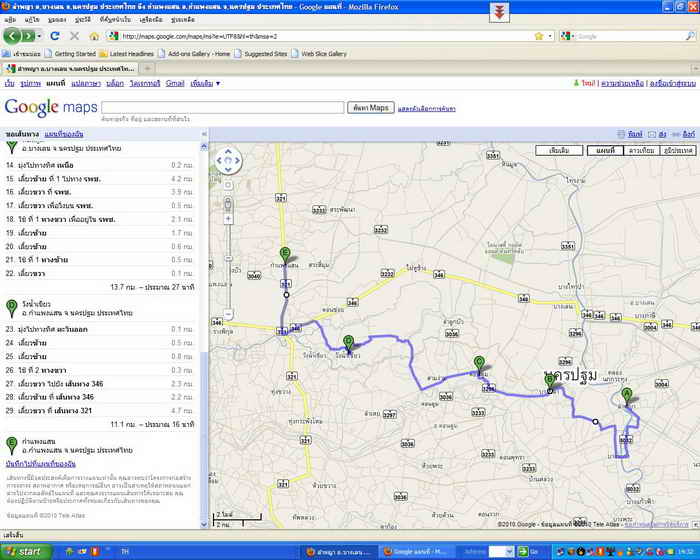700x560 pixels.
Task: Click the zoom slider handle
Action: 228,258
